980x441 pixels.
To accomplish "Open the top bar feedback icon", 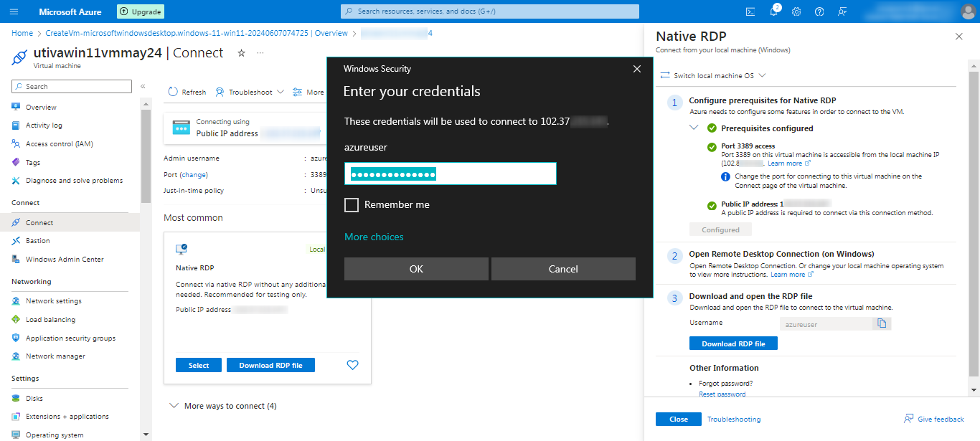I will (842, 11).
